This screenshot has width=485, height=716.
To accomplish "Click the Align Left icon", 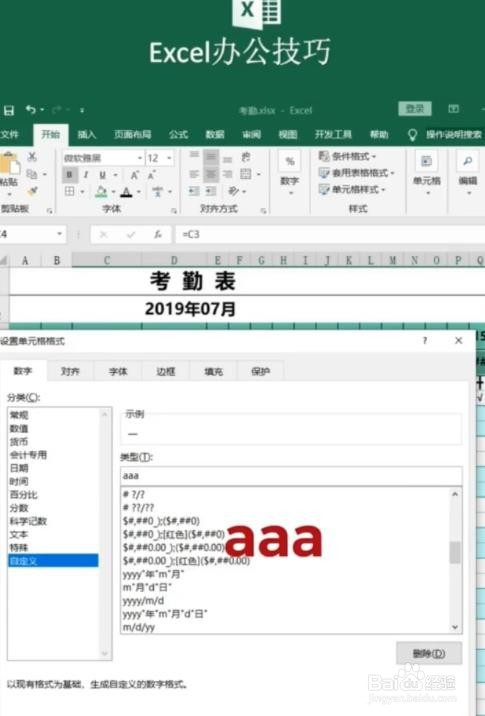I will (194, 174).
